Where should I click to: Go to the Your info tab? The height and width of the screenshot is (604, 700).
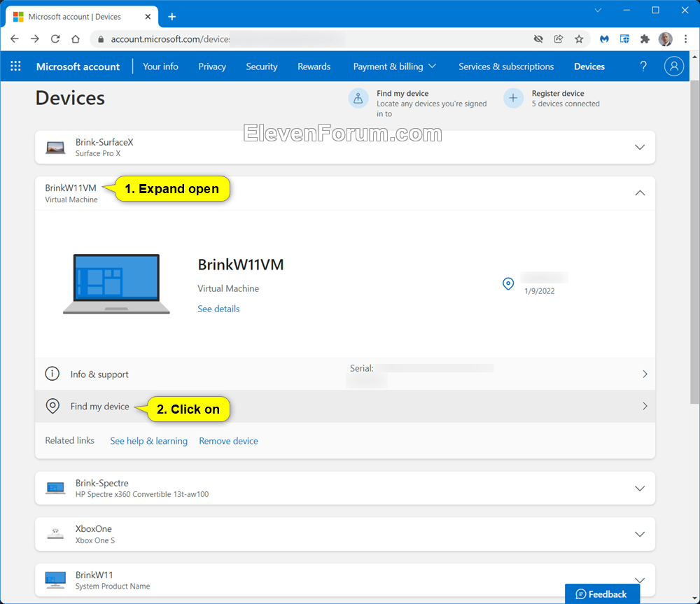click(160, 66)
